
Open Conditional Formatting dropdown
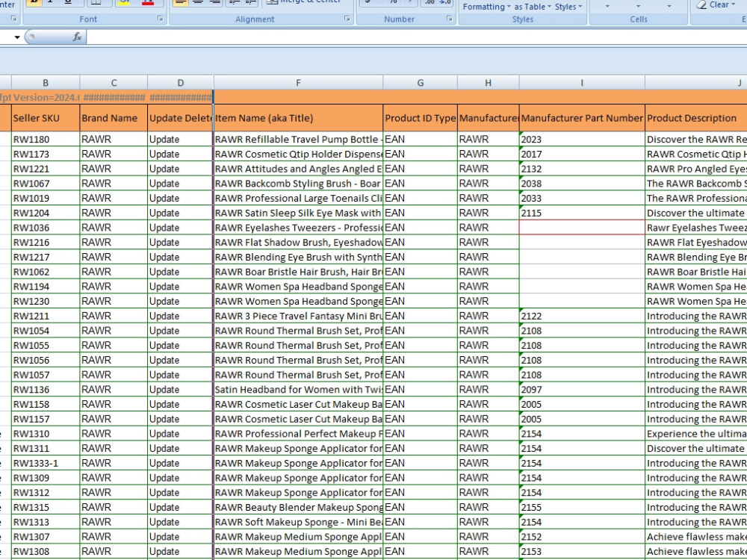[486, 7]
